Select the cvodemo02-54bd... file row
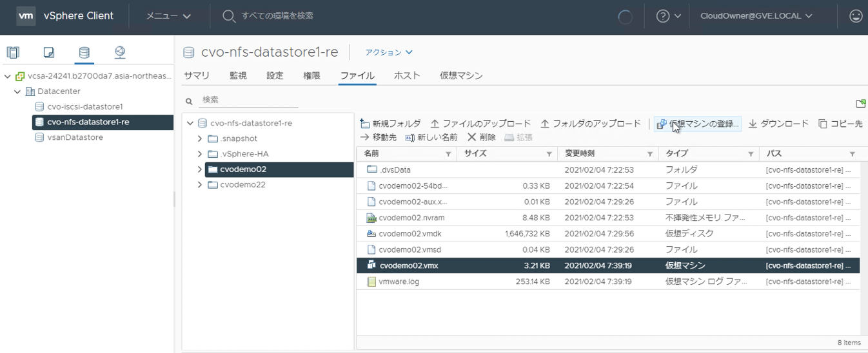 point(608,186)
